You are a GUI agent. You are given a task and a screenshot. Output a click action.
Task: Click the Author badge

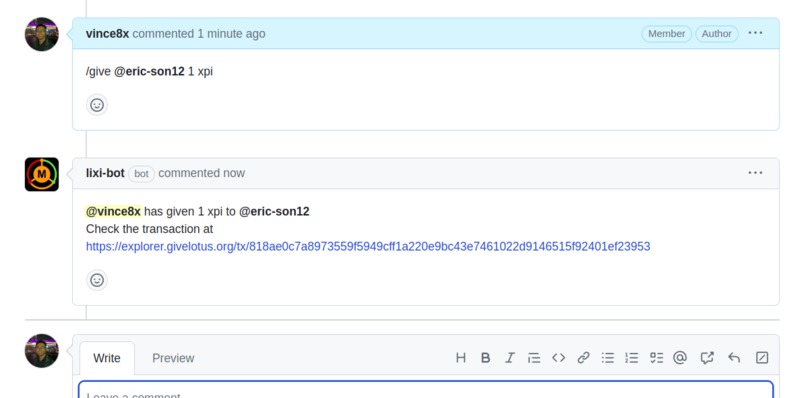click(x=717, y=33)
